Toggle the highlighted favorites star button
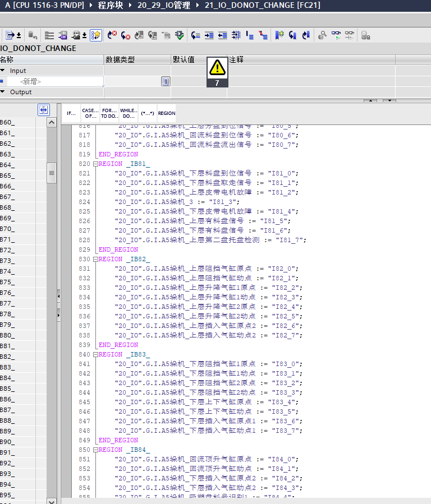The width and height of the screenshot is (431, 504). [96, 35]
